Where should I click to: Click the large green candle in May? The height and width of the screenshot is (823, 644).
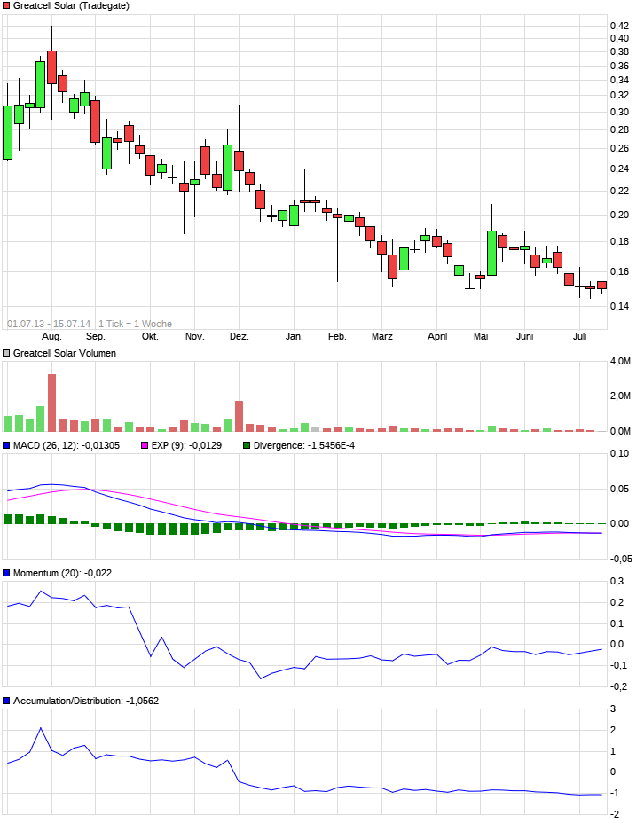(x=491, y=253)
